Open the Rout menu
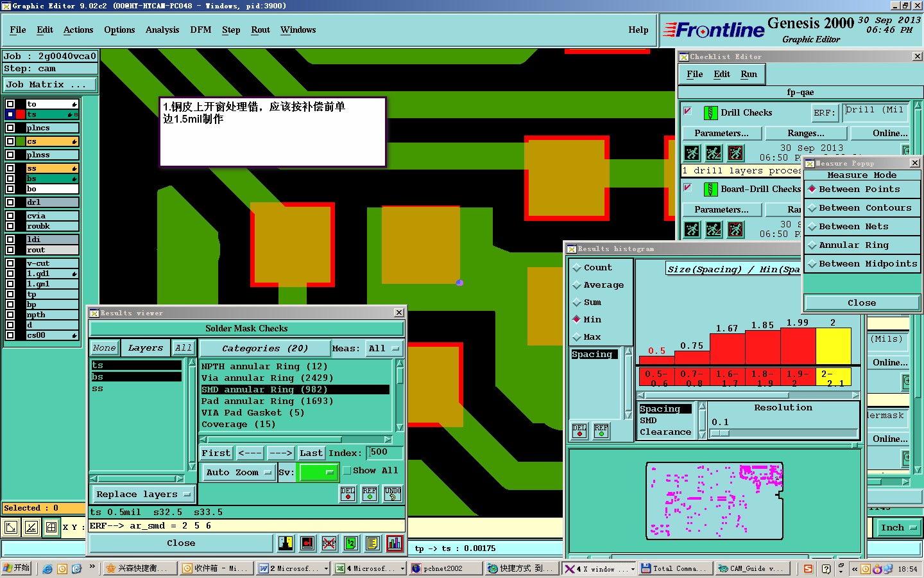This screenshot has height=578, width=924. click(x=261, y=30)
